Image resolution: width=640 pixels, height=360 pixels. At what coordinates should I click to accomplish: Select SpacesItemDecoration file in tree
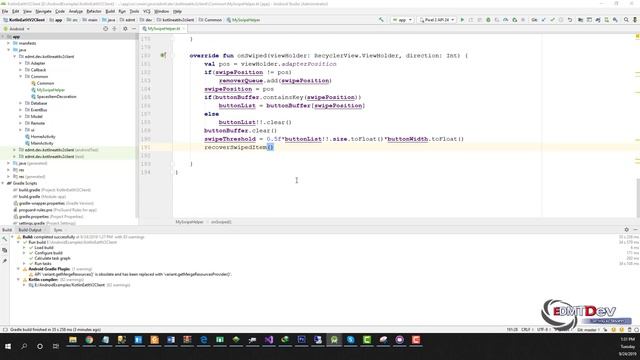pos(56,96)
